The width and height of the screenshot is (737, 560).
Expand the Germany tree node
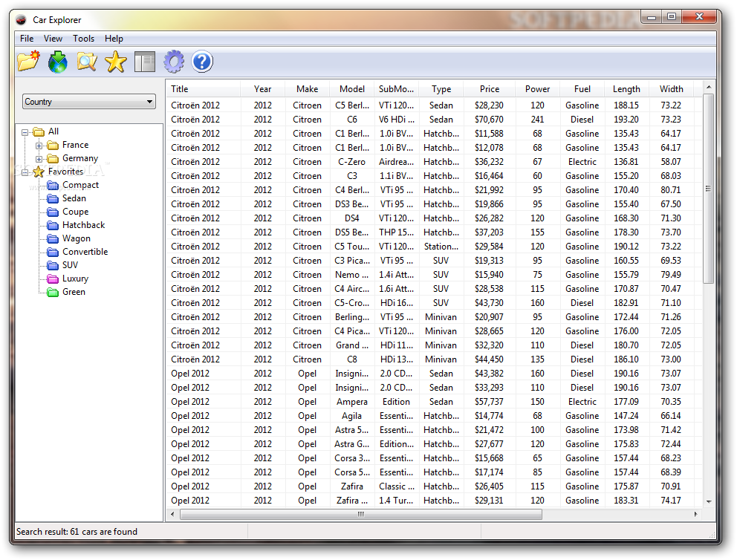[x=39, y=159]
